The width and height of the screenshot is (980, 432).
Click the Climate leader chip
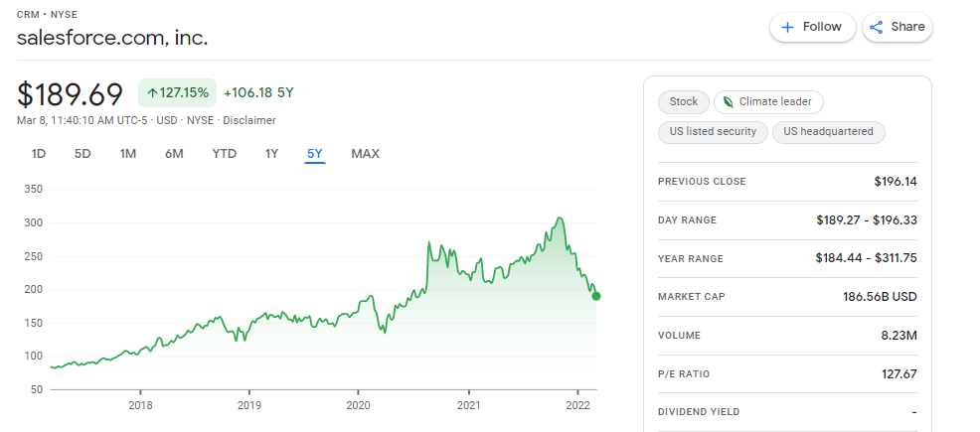[768, 101]
